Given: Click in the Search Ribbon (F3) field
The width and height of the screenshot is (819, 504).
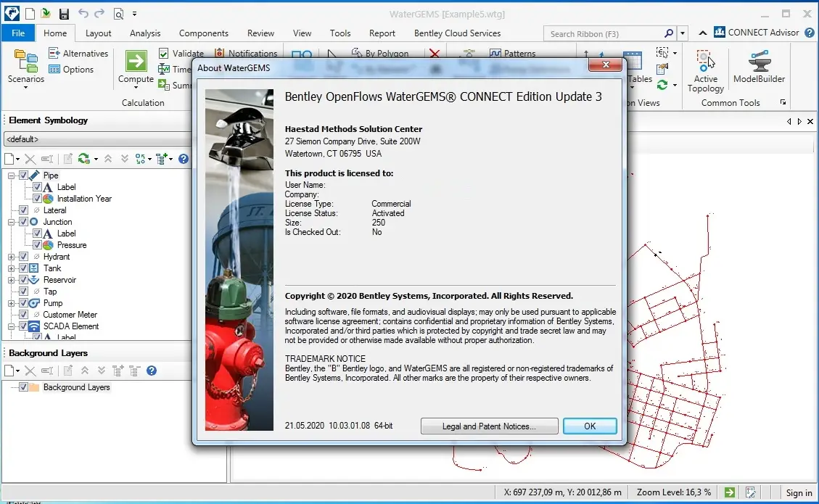Looking at the screenshot, I should point(603,33).
